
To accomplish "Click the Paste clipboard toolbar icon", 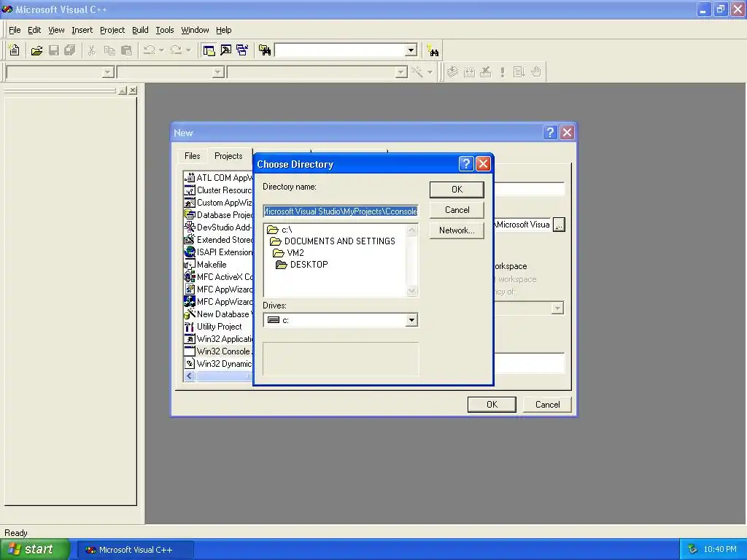I will [126, 50].
